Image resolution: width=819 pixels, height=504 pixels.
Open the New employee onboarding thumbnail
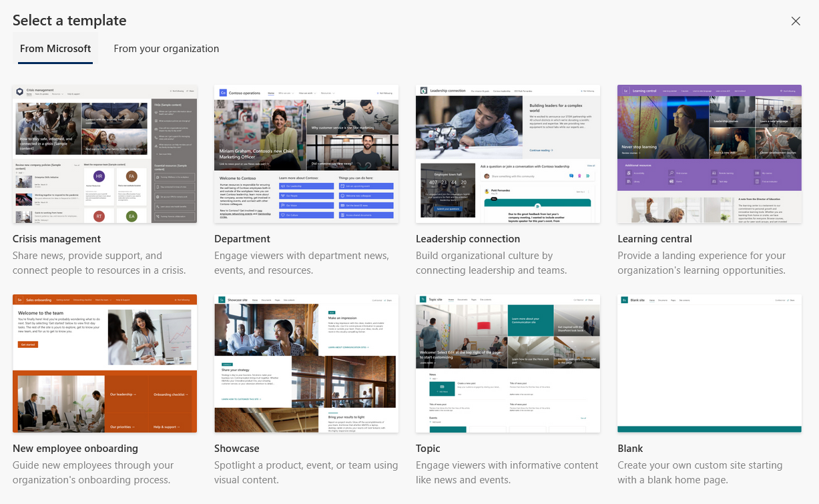[105, 364]
